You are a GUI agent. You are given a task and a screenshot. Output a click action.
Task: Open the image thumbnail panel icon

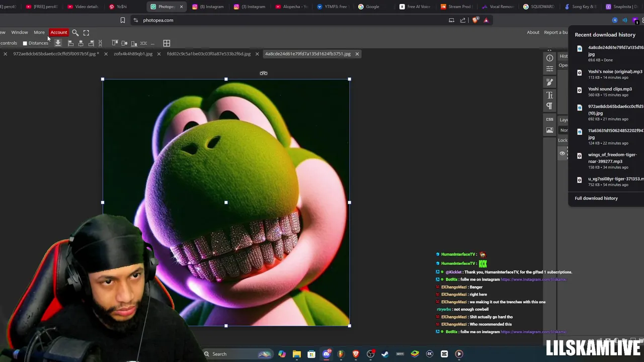pyautogui.click(x=549, y=130)
